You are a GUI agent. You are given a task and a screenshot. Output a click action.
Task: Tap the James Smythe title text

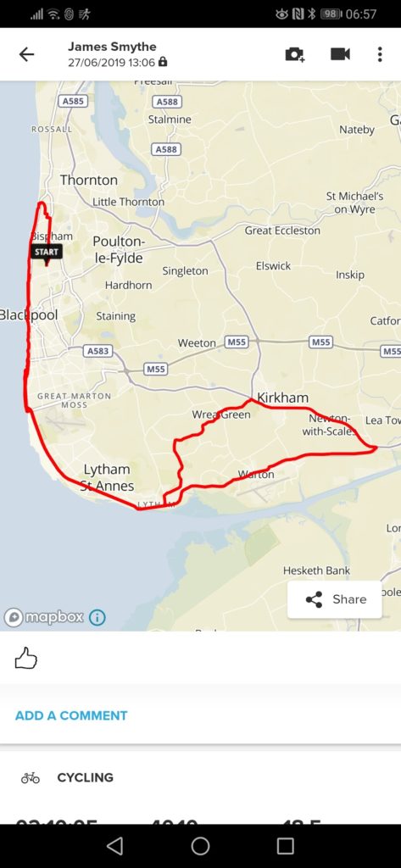click(x=112, y=47)
